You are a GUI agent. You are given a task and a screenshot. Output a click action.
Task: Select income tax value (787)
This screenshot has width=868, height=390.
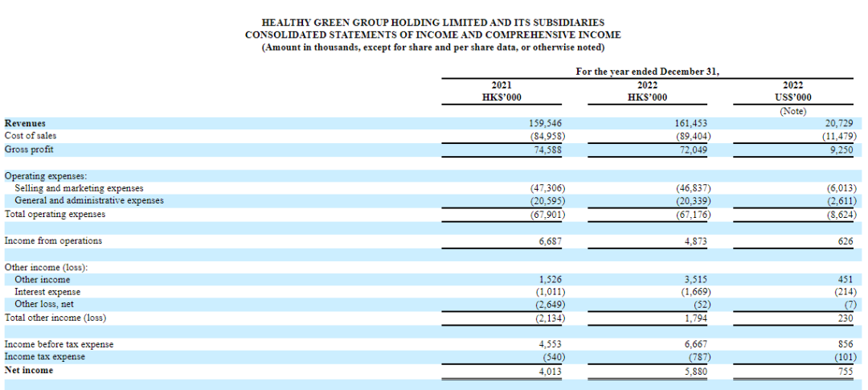point(698,357)
